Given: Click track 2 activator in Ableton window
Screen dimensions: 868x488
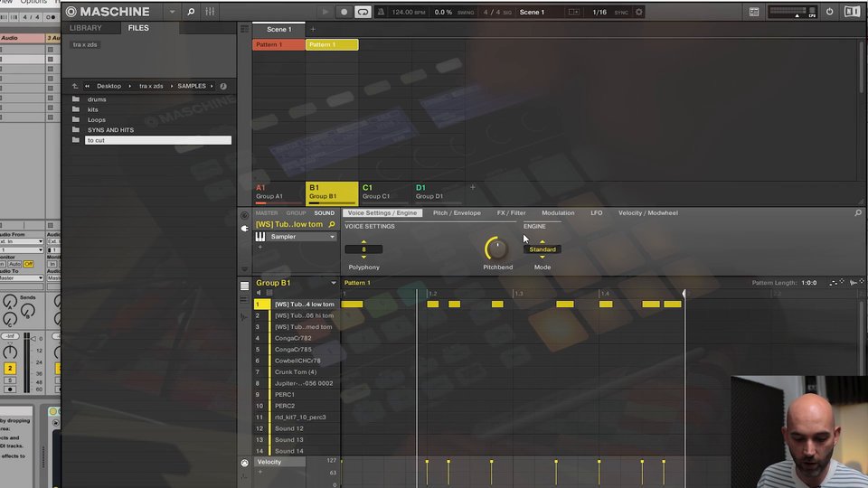Looking at the screenshot, I should (x=10, y=368).
